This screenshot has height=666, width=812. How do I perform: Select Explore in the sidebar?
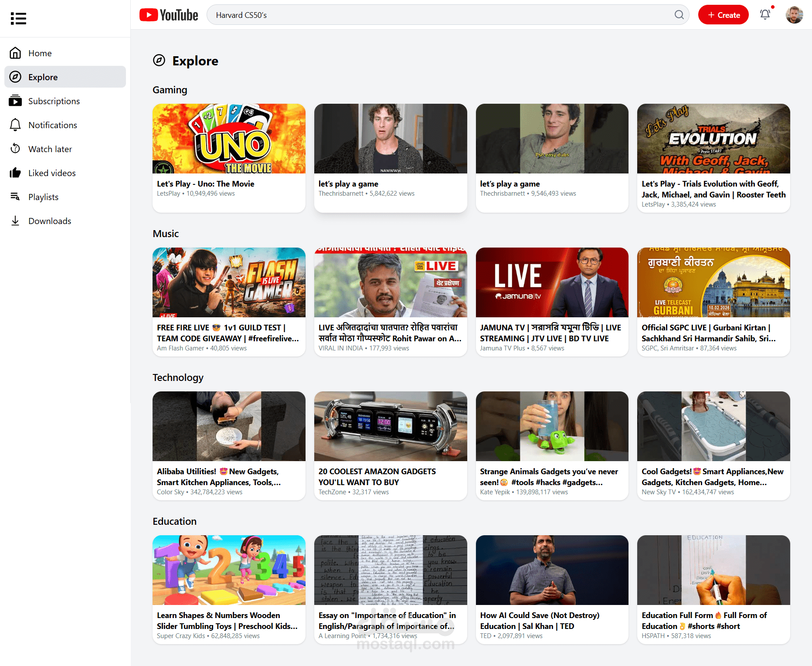click(x=65, y=77)
